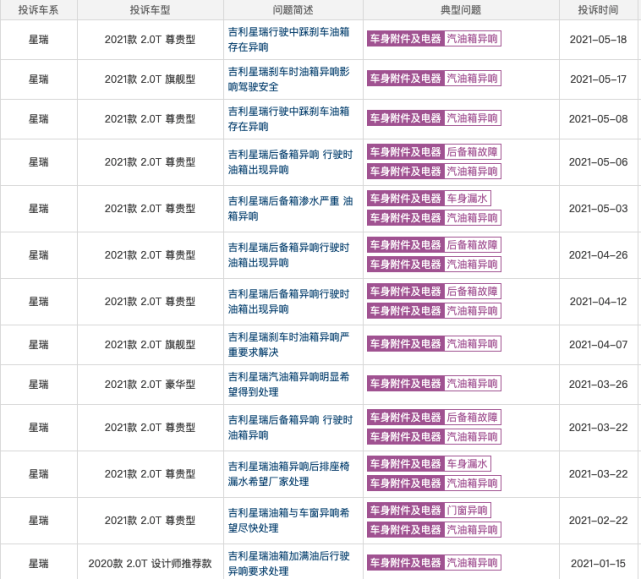Open complaint link 吉利星瑞行驶中踩刹车油箱存在异响 dated 2021-05-18
641x579 pixels.
click(289, 39)
